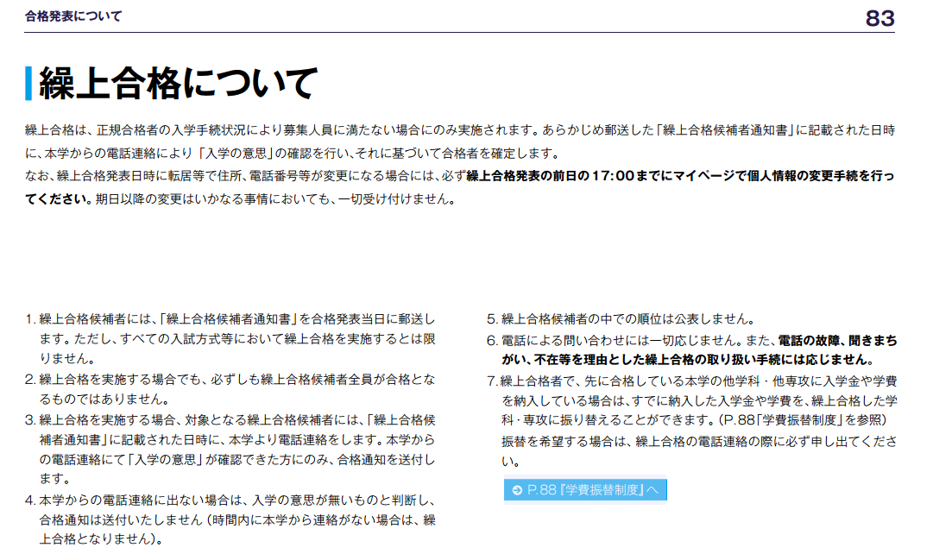
Task: Click list item 4 starting 本学からの電話連絡に出ない場合
Action: [233, 520]
